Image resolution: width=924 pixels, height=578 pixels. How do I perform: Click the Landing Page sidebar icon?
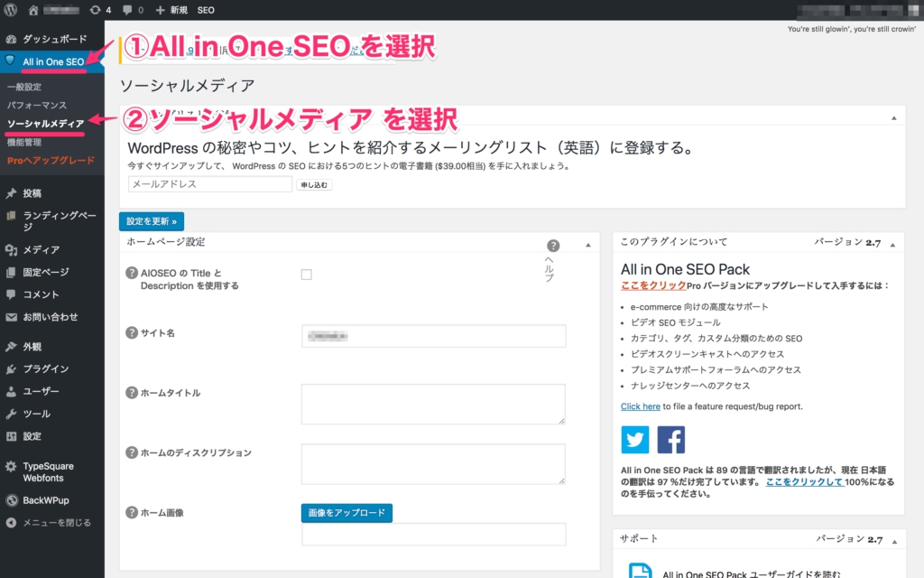[x=11, y=216]
